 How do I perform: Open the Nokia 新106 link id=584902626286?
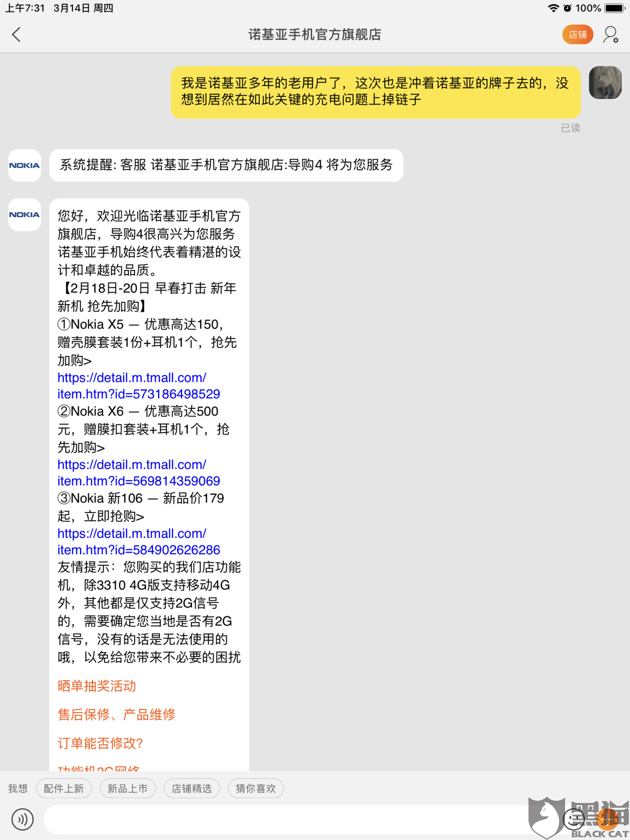(139, 542)
